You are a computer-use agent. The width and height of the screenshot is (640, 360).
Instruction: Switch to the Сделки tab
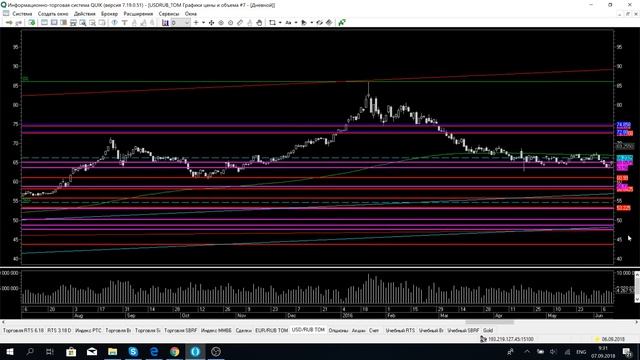[x=244, y=330]
